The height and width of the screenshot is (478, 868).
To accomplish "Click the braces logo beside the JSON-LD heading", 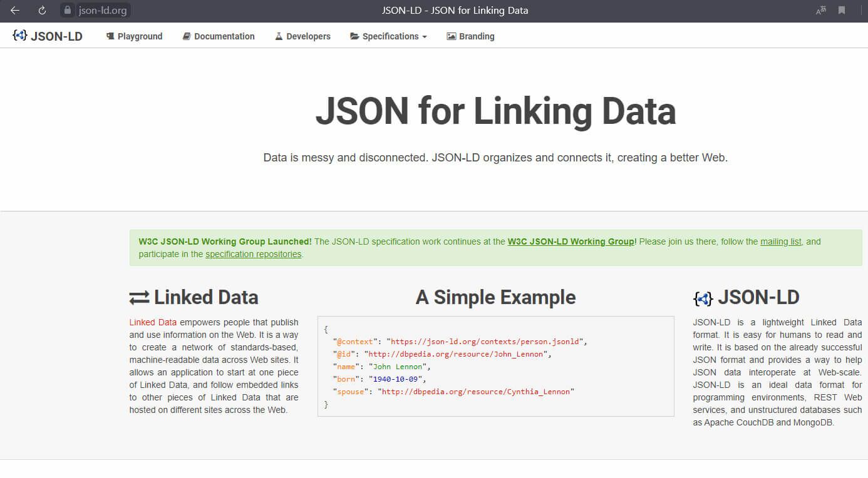I will pyautogui.click(x=702, y=298).
